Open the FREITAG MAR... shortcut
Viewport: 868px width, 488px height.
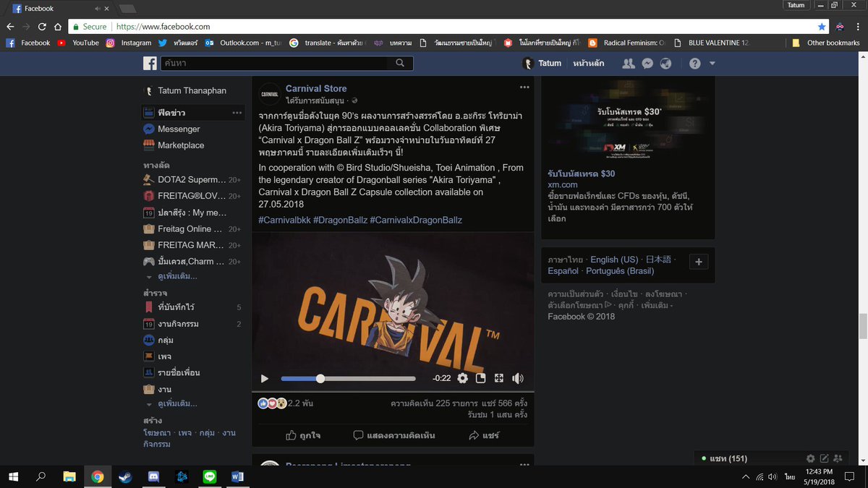point(192,245)
